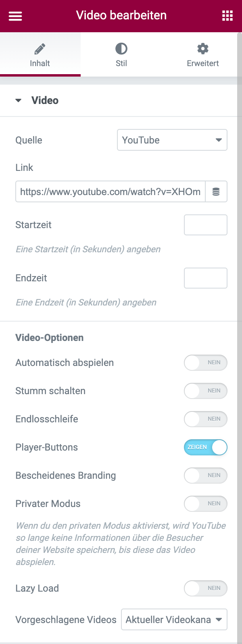Viewport: 242px width, 644px height.
Task: Click the pencil icon for Inhalt
Action: 40,49
